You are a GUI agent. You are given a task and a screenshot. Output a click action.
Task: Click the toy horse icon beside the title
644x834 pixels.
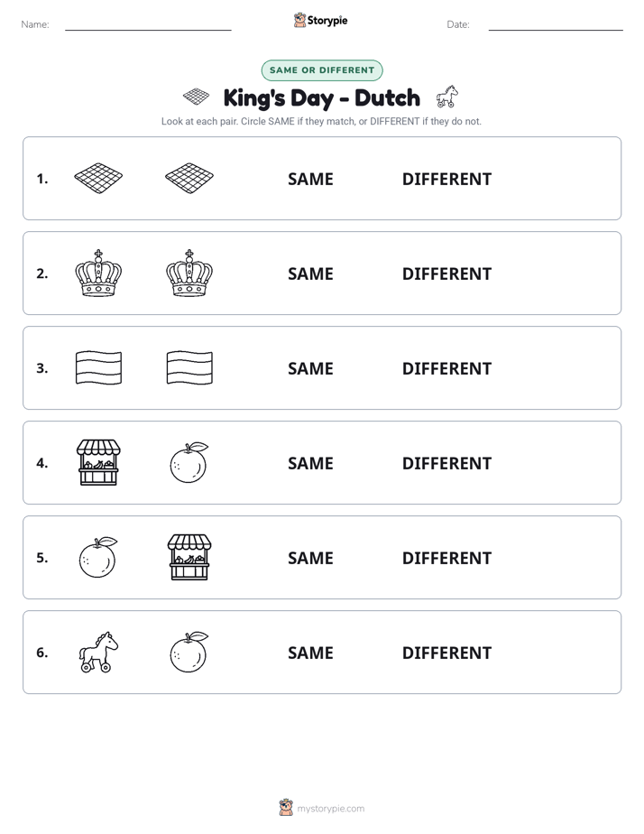pyautogui.click(x=446, y=97)
